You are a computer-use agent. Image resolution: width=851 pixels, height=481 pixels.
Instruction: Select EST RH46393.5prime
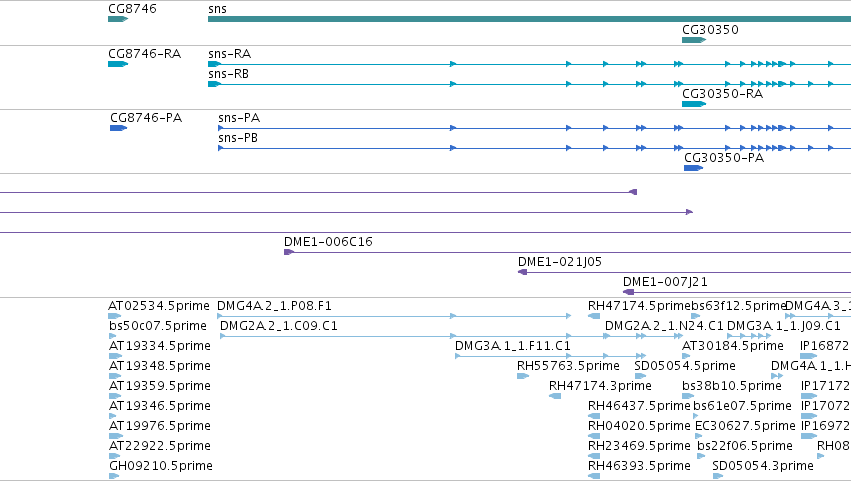point(639,466)
